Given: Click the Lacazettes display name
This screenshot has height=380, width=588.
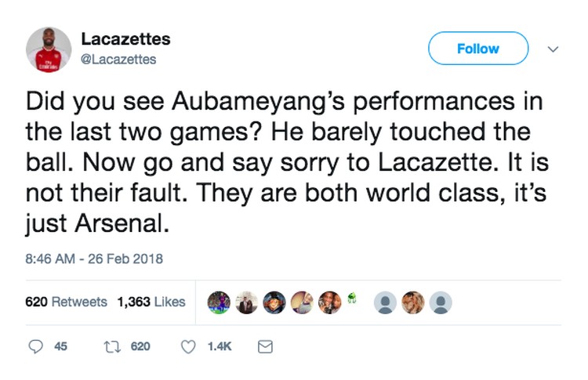Looking at the screenshot, I should pos(125,39).
